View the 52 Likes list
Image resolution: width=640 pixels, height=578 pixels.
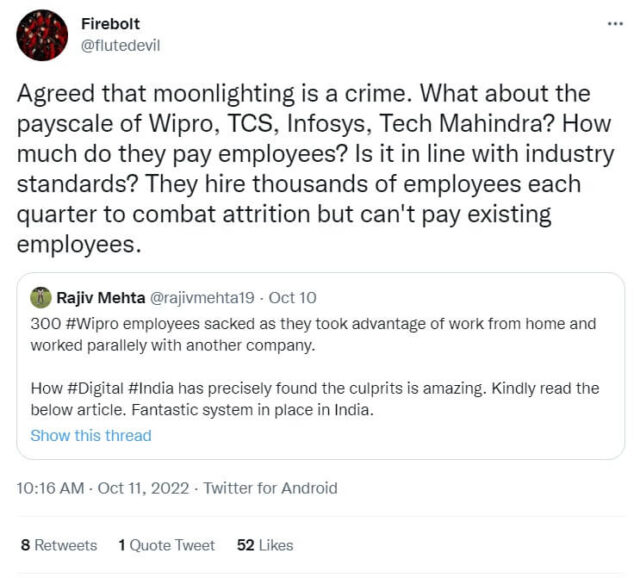265,545
